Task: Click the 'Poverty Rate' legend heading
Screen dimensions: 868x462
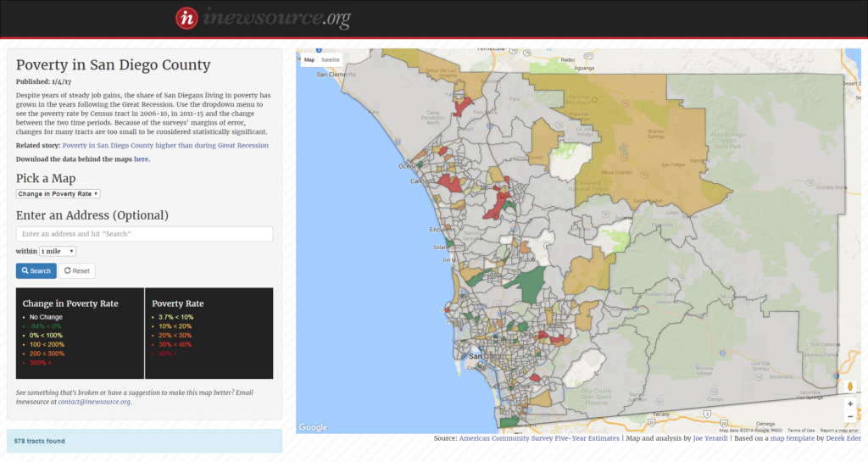Action: pyautogui.click(x=178, y=303)
